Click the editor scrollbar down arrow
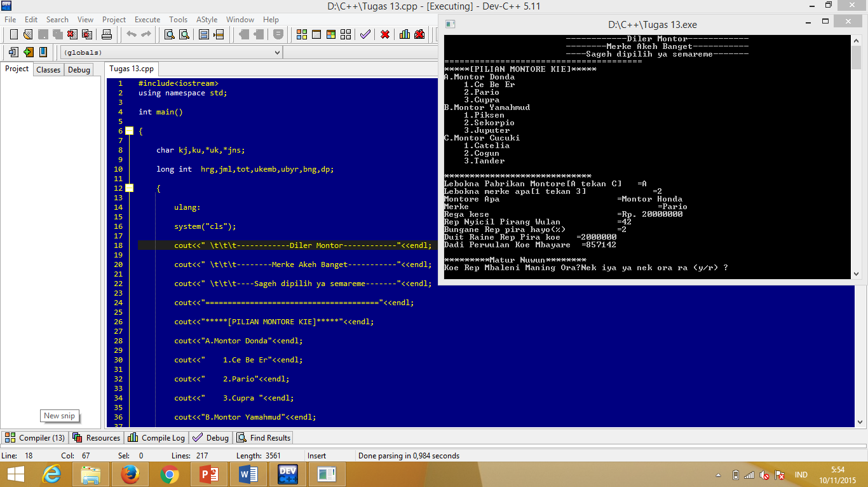The height and width of the screenshot is (487, 868). click(x=860, y=422)
